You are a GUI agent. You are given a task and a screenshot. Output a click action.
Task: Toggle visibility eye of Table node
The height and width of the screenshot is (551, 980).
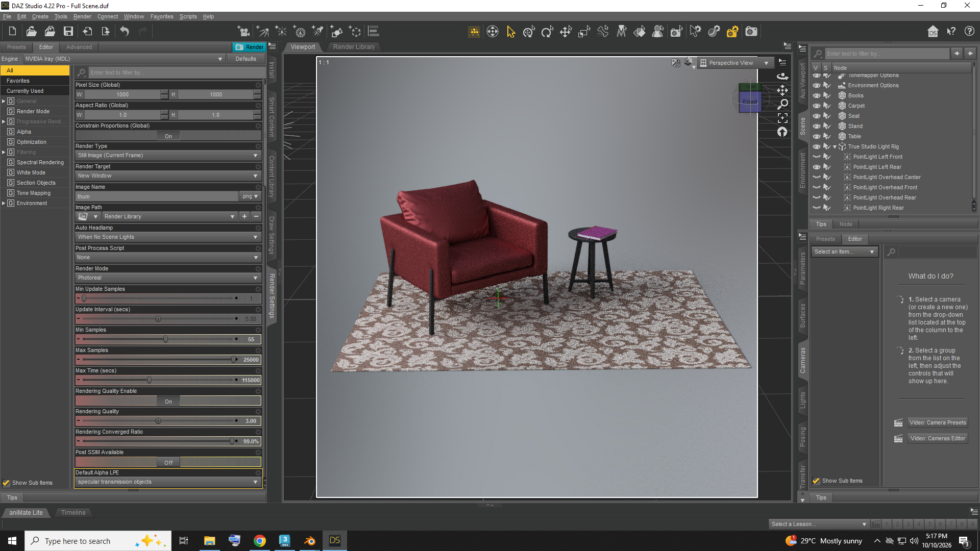[x=817, y=136]
